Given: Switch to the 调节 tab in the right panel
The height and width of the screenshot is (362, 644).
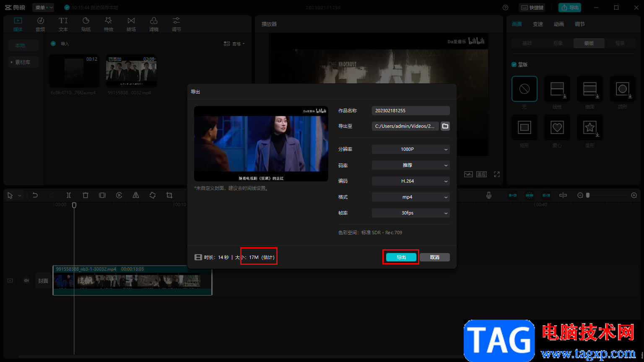Looking at the screenshot, I should click(580, 24).
